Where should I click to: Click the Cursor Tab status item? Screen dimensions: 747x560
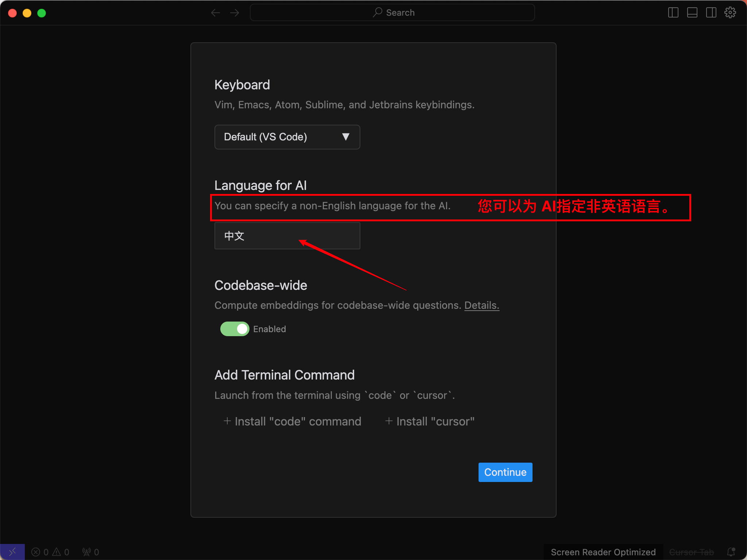tap(691, 552)
